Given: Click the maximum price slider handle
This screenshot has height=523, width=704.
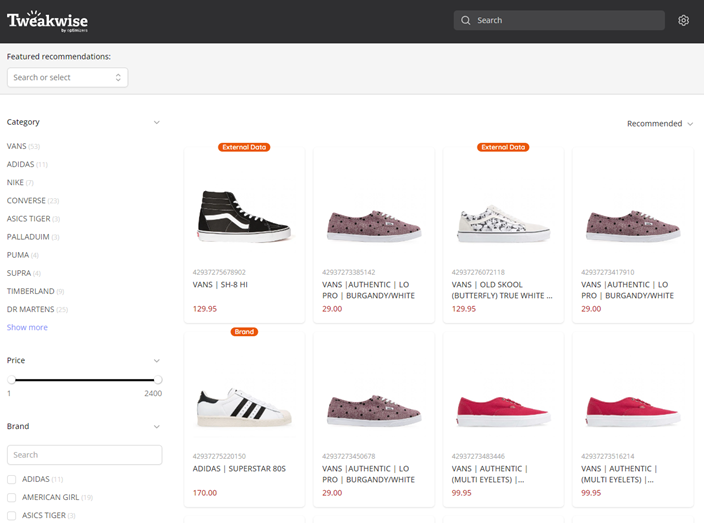Looking at the screenshot, I should click(x=158, y=380).
